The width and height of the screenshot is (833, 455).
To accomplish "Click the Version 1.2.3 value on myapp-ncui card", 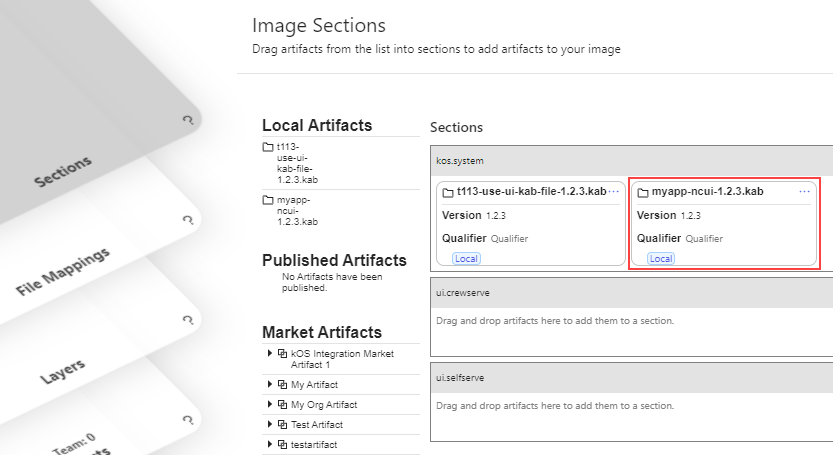I will tap(691, 216).
